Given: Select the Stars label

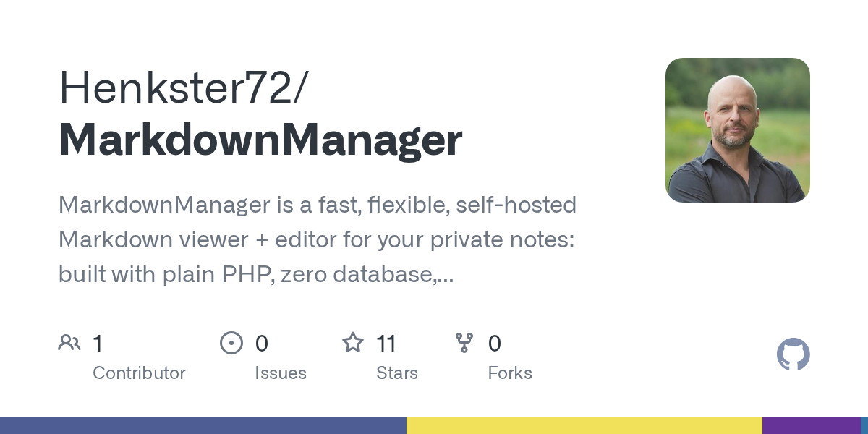Looking at the screenshot, I should click(397, 373).
